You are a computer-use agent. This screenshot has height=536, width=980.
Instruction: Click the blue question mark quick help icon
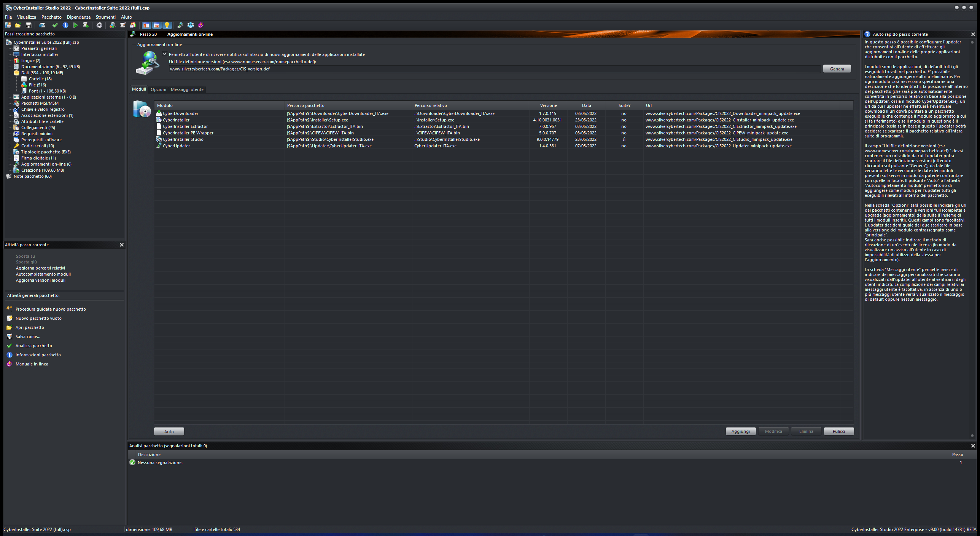click(x=867, y=34)
